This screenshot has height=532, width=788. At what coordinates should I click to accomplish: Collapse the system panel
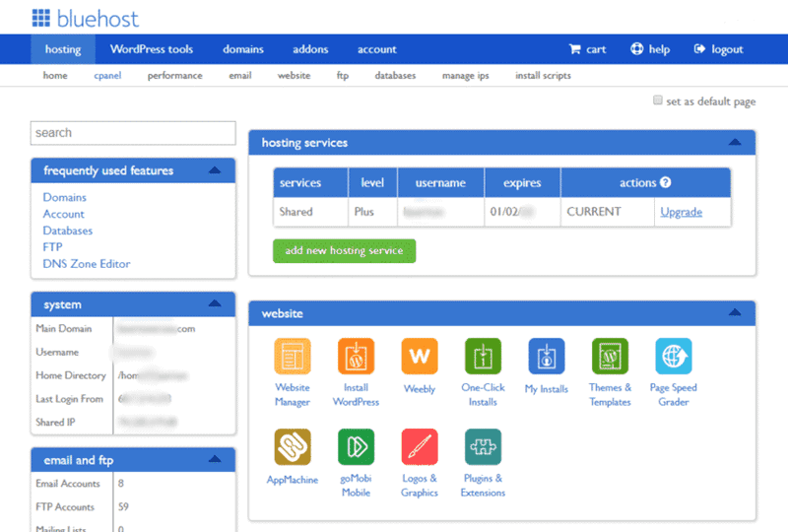pyautogui.click(x=215, y=303)
